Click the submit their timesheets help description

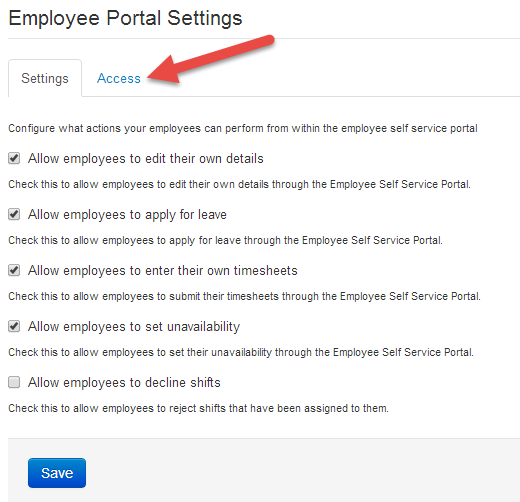(244, 297)
